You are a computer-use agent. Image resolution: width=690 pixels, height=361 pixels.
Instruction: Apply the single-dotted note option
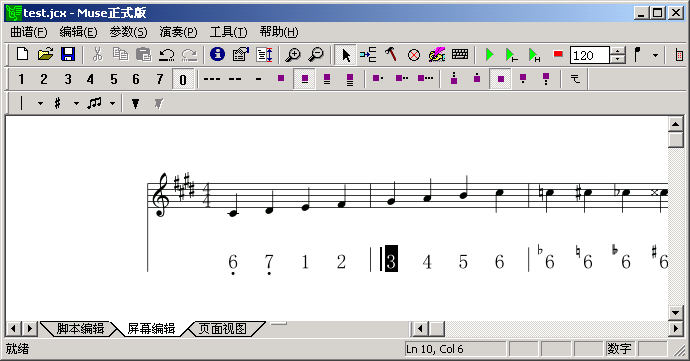coord(378,79)
